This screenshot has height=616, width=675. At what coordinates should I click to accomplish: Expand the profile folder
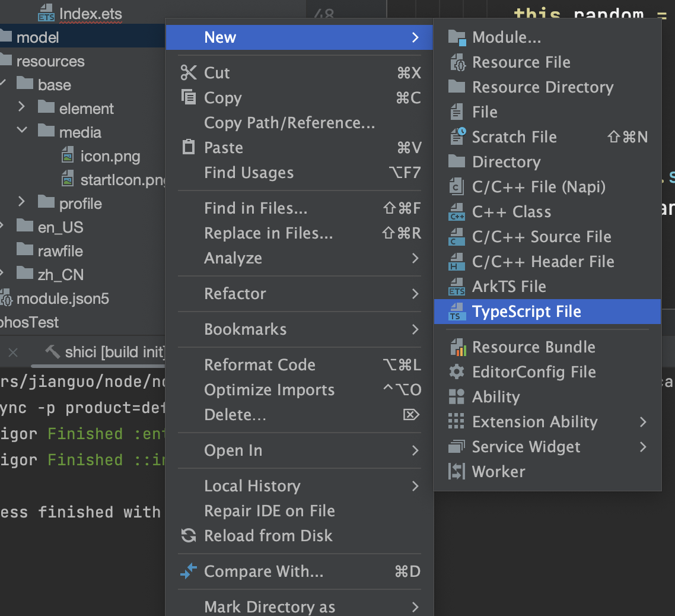point(21,201)
